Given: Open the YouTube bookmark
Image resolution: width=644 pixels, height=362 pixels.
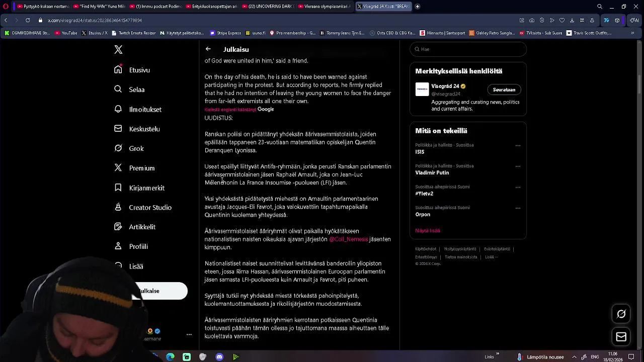Looking at the screenshot, I should click(x=66, y=33).
